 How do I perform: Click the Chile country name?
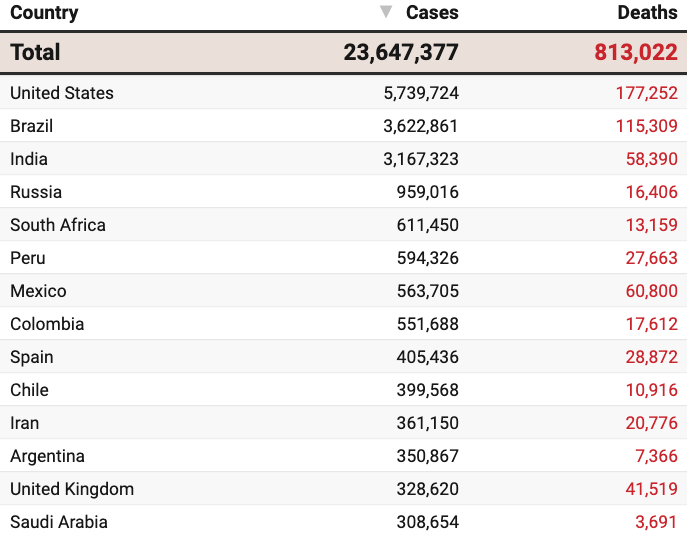tap(29, 390)
